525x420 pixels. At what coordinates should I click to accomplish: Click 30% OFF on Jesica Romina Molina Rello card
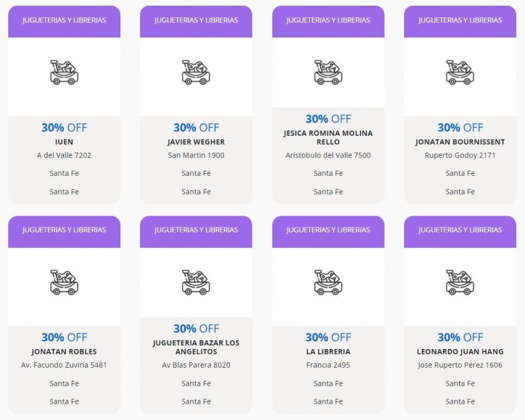pos(328,118)
